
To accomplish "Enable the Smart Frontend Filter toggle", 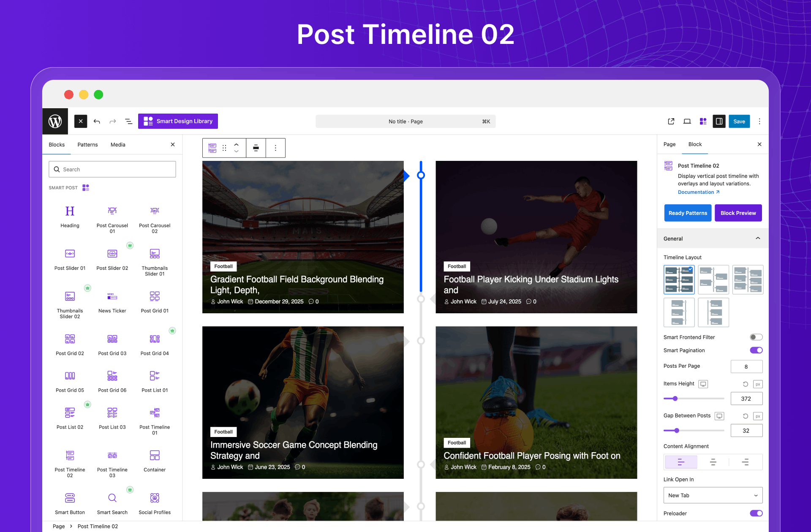I will coord(756,337).
